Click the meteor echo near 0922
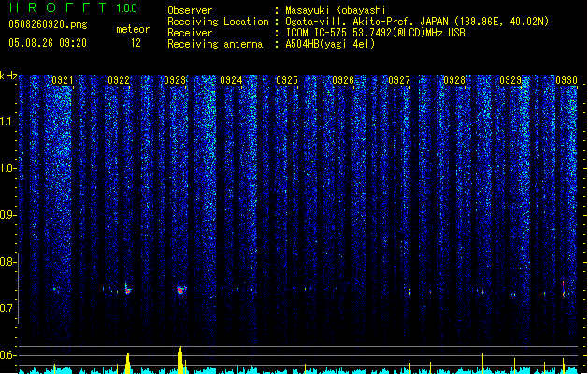Viewport: 588px width, 374px height. coord(128,289)
